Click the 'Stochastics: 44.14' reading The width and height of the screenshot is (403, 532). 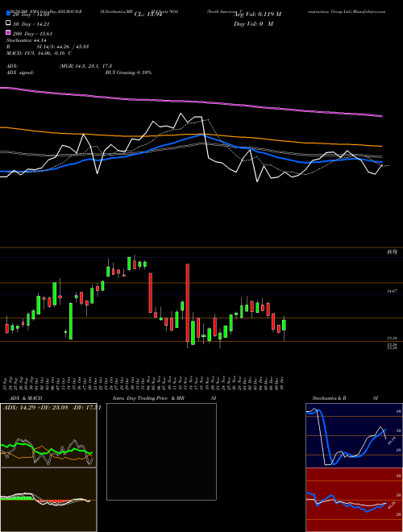click(27, 40)
